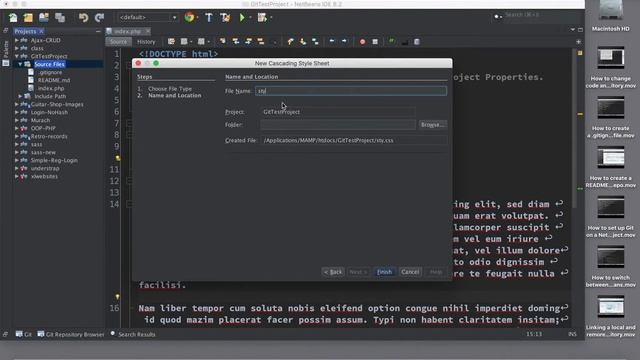Select 'How to set up Git' desktop file
Screen dimensions: 640x360
[x=611, y=217]
